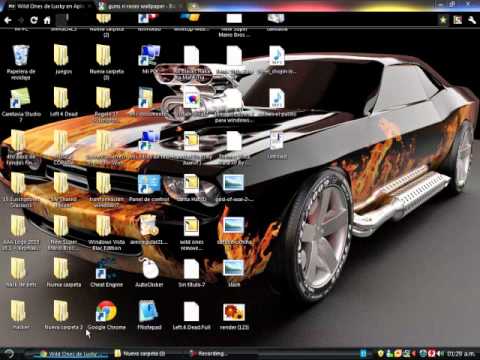Viewport: 480px width, 360px height.
Task: Launch the Google Chrome desktop shortcut
Action: [x=106, y=315]
